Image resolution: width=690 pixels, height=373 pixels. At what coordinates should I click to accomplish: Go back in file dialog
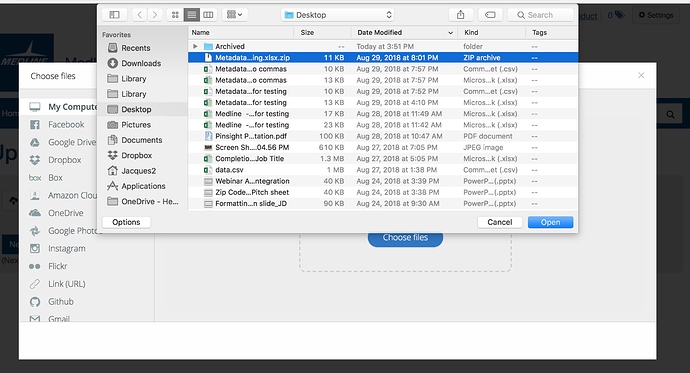coord(139,15)
